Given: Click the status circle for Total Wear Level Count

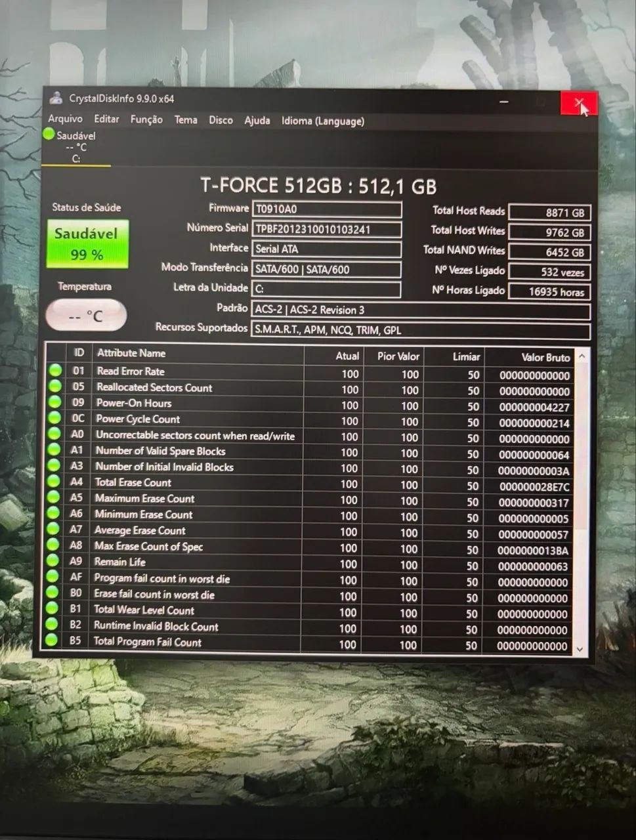Looking at the screenshot, I should coord(52,608).
